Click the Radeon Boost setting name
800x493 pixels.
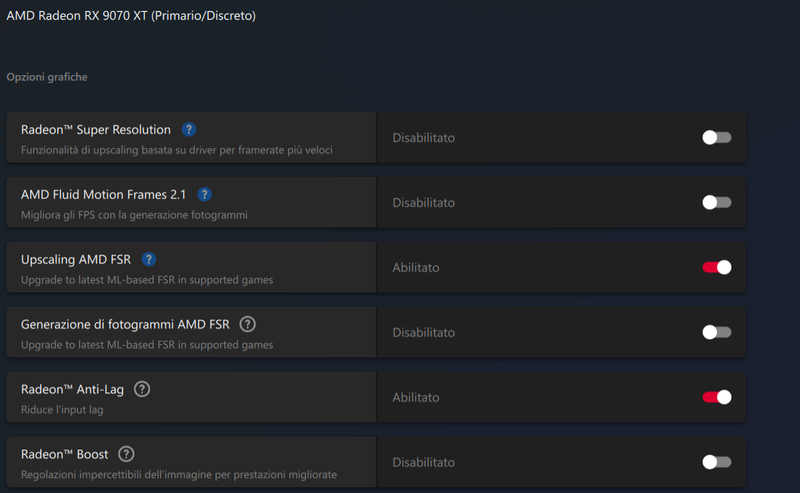(65, 454)
